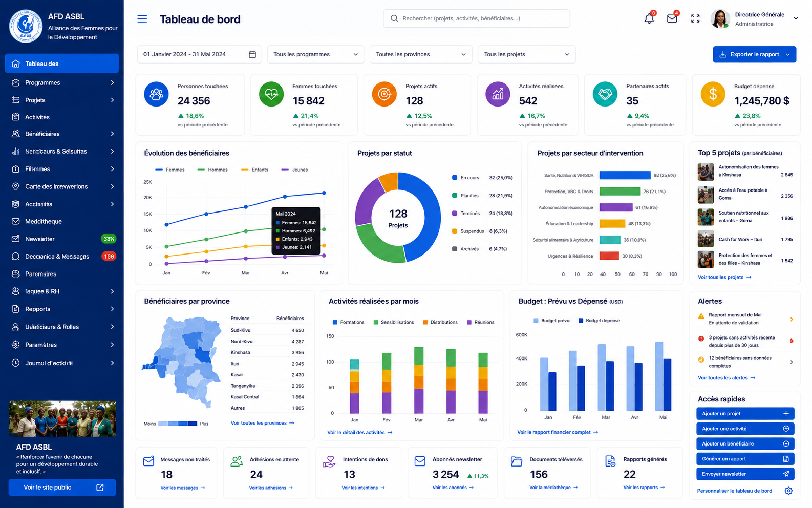The height and width of the screenshot is (508, 812).
Task: Open the Tous les programmes dropdown
Action: coord(315,54)
